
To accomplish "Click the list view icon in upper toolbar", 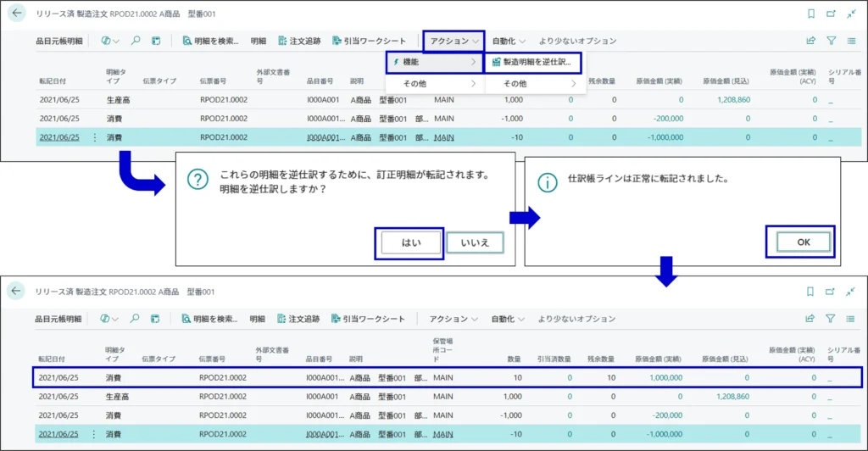I will [851, 41].
